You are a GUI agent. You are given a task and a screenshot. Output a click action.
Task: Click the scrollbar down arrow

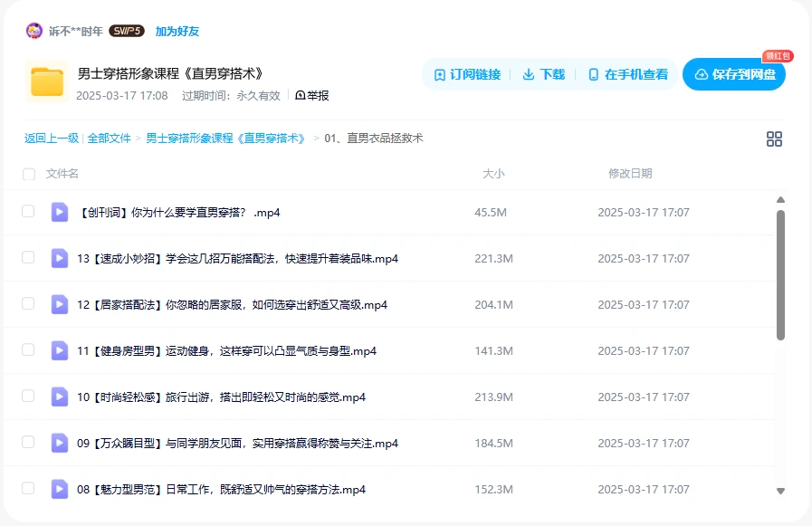781,491
